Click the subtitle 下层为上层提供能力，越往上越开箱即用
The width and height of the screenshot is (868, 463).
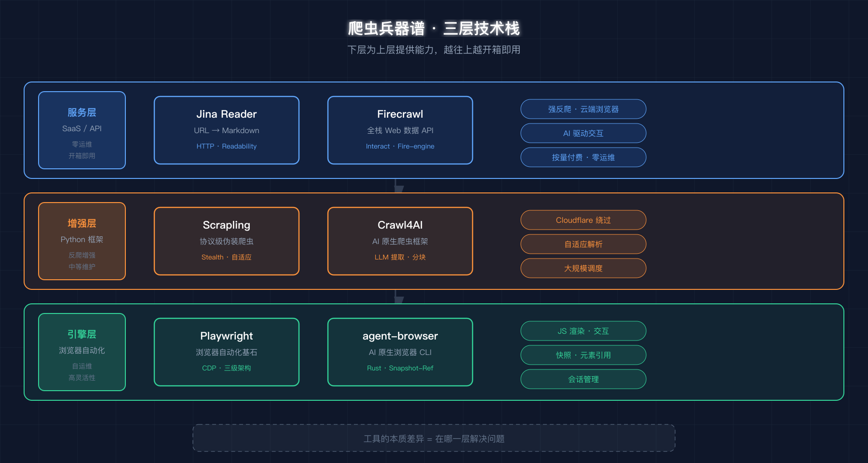[434, 50]
